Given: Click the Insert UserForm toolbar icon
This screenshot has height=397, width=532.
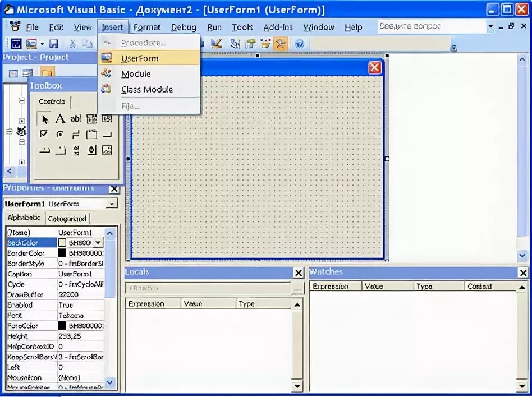Looking at the screenshot, I should (31, 44).
